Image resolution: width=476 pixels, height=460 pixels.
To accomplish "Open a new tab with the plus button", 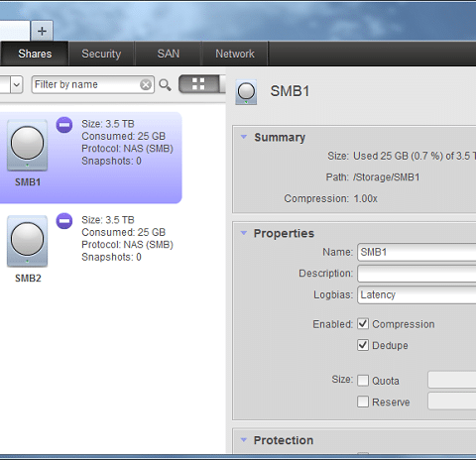I will tap(42, 31).
